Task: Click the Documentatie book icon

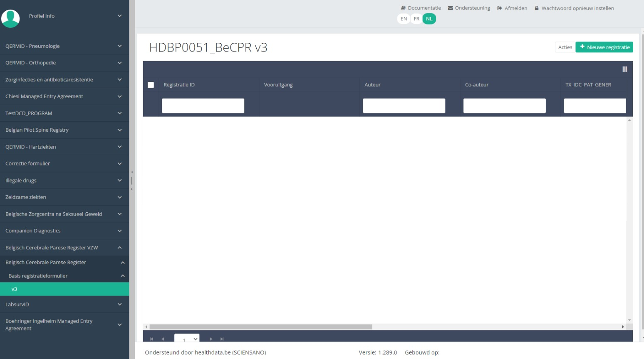Action: click(x=403, y=8)
